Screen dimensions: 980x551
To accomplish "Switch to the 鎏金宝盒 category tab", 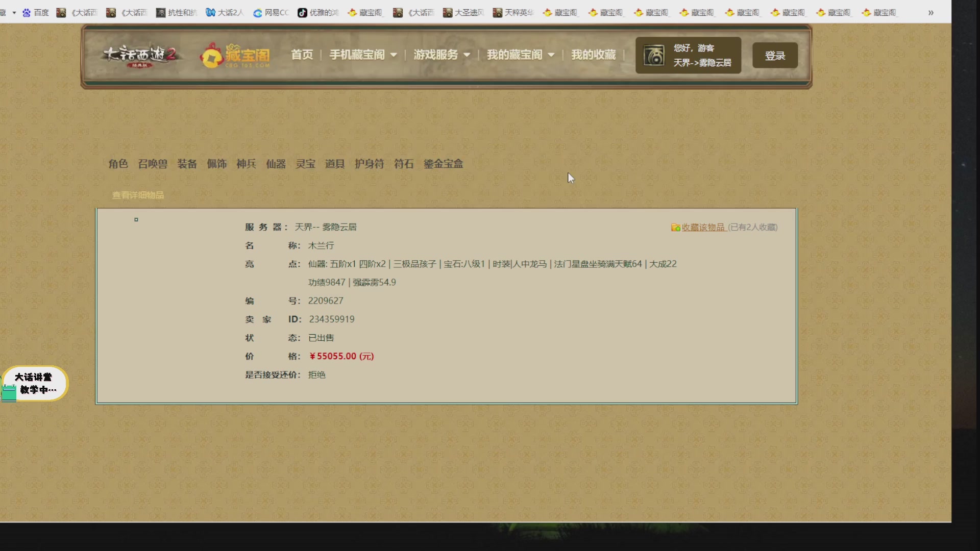I will (444, 164).
